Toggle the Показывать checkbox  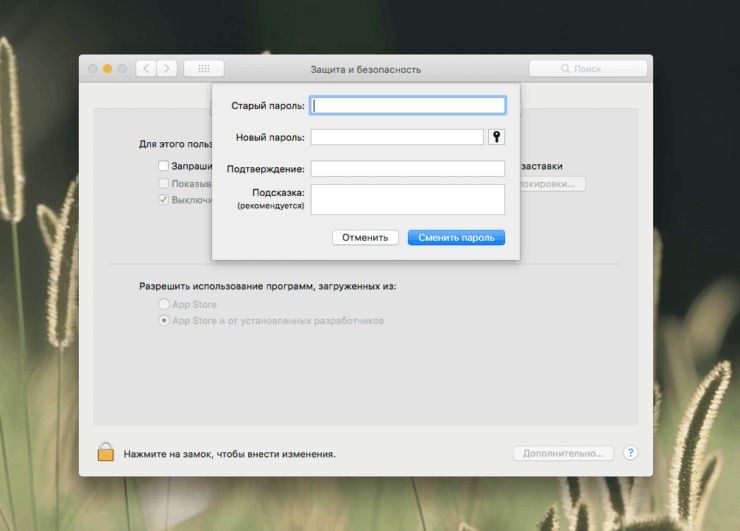164,183
